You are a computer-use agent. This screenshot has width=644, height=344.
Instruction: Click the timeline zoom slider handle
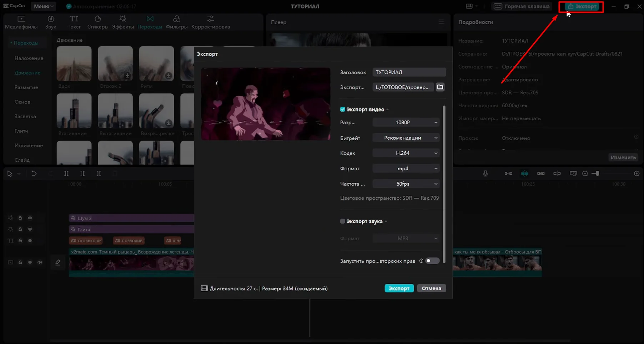(597, 174)
